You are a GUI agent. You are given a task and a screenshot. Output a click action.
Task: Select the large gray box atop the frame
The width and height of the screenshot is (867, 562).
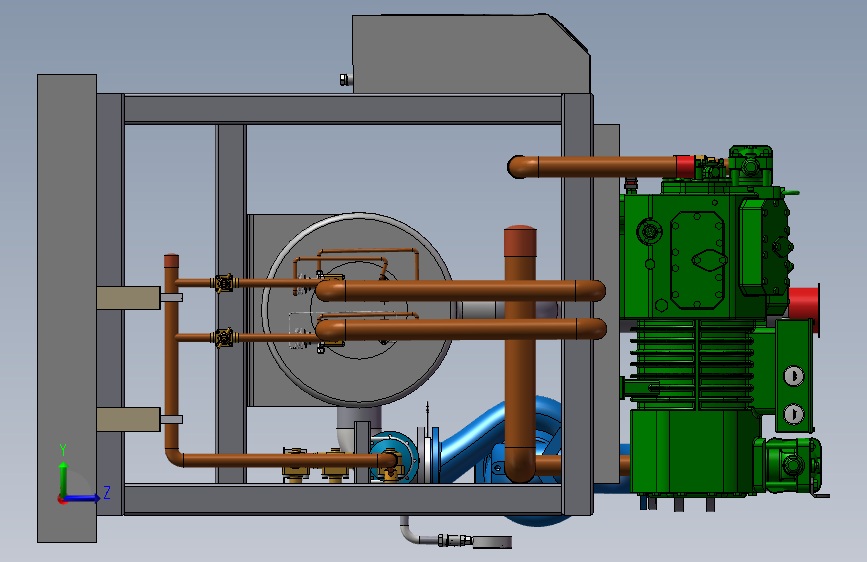pyautogui.click(x=470, y=54)
